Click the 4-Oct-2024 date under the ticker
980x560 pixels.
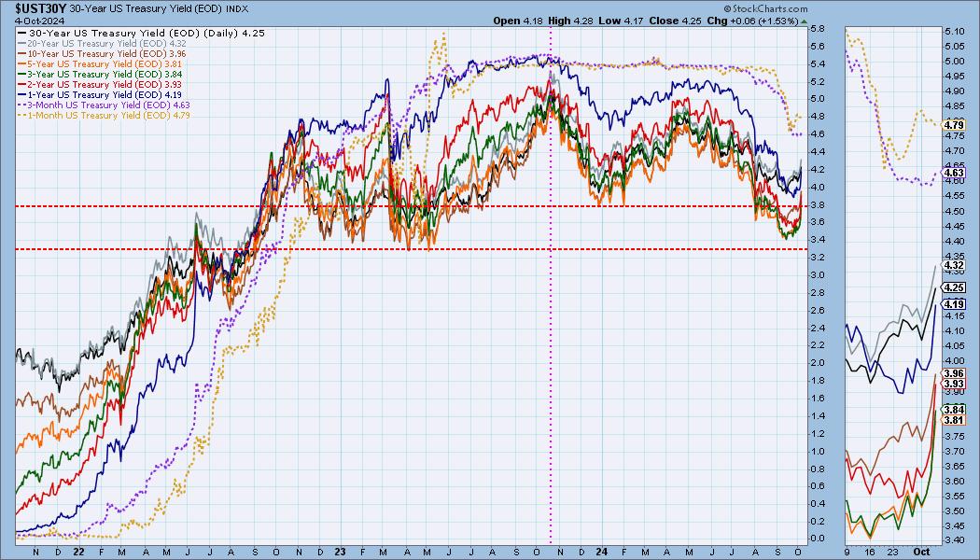[x=39, y=21]
